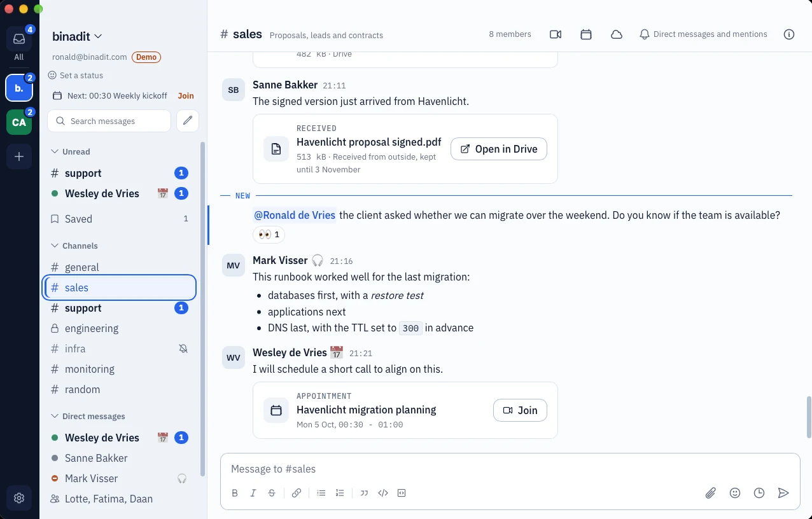Switch to the CA workspace
812x519 pixels.
click(19, 122)
